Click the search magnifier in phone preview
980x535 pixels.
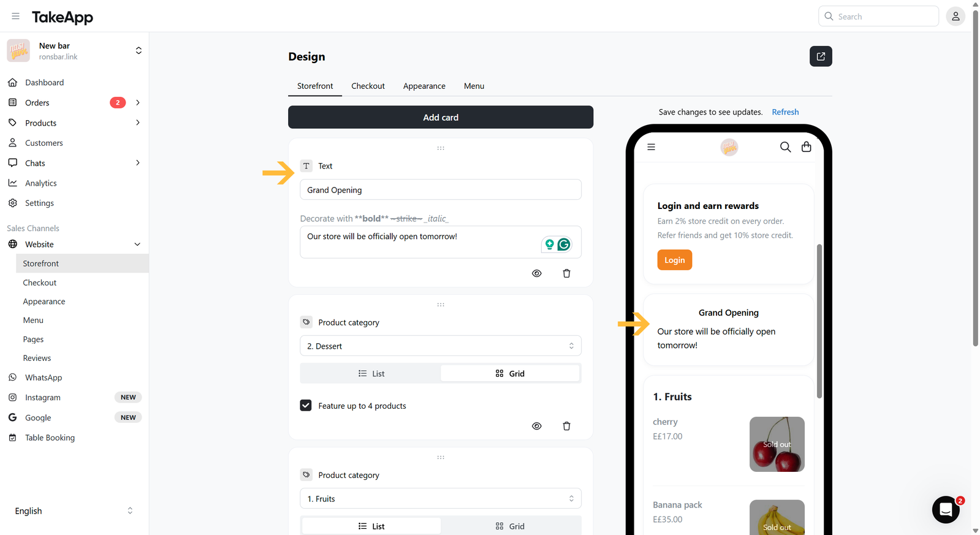(785, 147)
